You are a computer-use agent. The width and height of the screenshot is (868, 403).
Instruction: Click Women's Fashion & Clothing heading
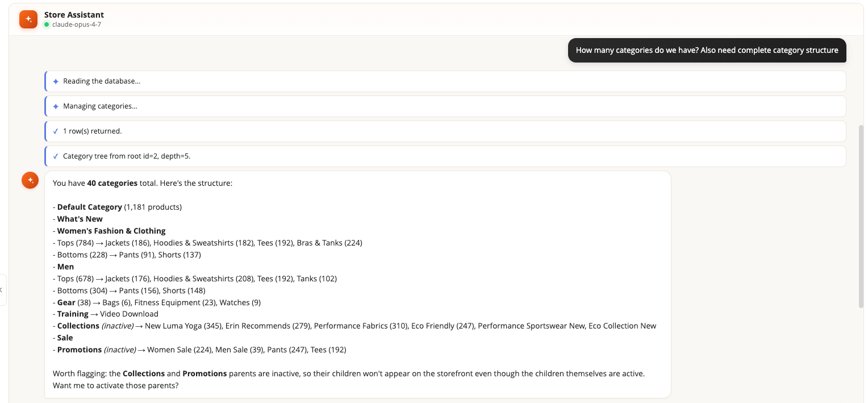[109, 231]
